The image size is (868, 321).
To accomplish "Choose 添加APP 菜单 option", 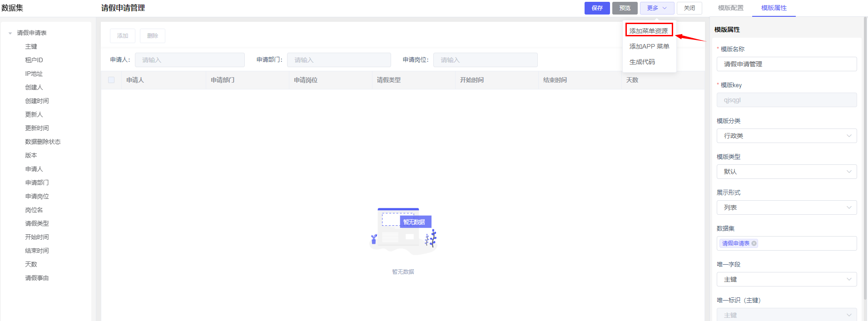I will 649,46.
